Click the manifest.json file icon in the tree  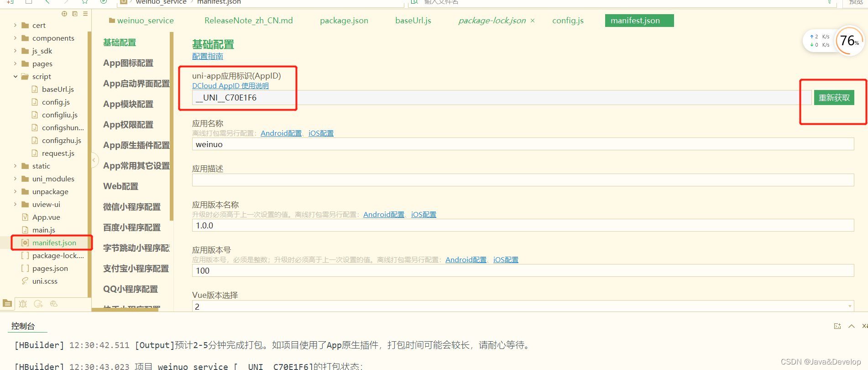click(x=25, y=243)
